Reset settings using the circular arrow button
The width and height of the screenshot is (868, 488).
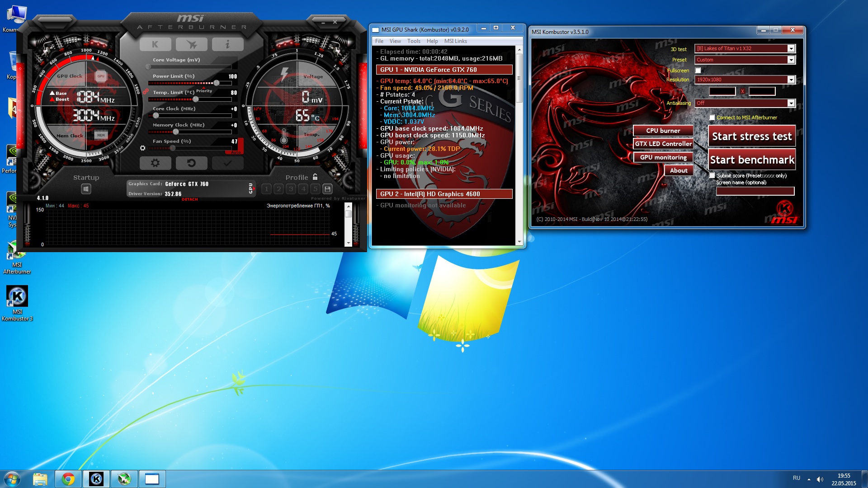point(191,163)
